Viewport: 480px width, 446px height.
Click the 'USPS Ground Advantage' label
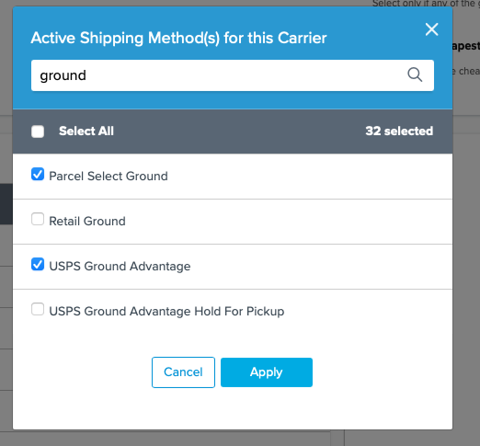[x=120, y=266]
